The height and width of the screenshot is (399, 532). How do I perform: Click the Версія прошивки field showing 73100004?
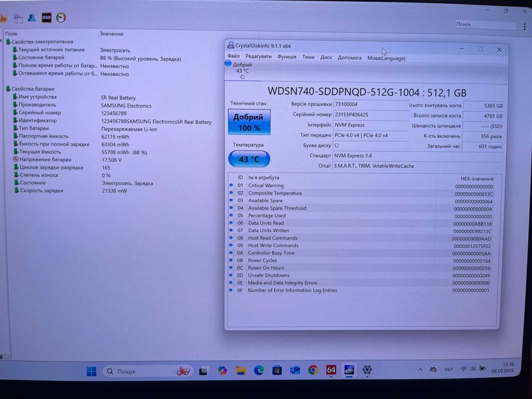[371, 104]
